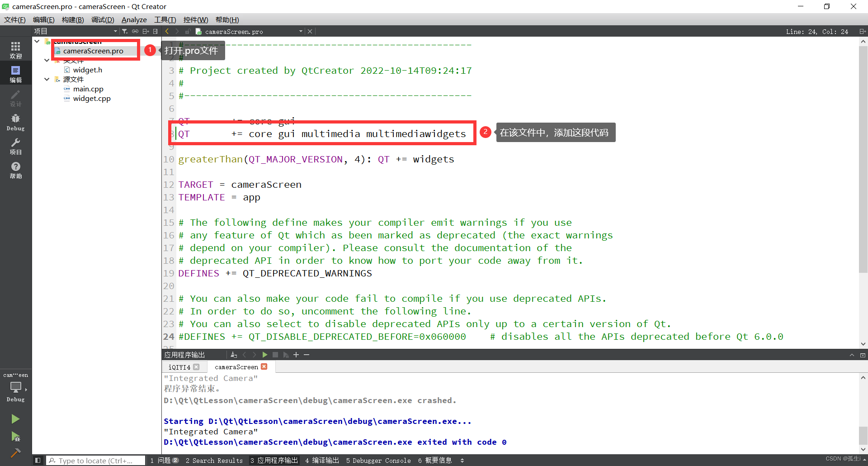This screenshot has width=868, height=466.
Task: Zoom in application output text
Action: [x=296, y=355]
